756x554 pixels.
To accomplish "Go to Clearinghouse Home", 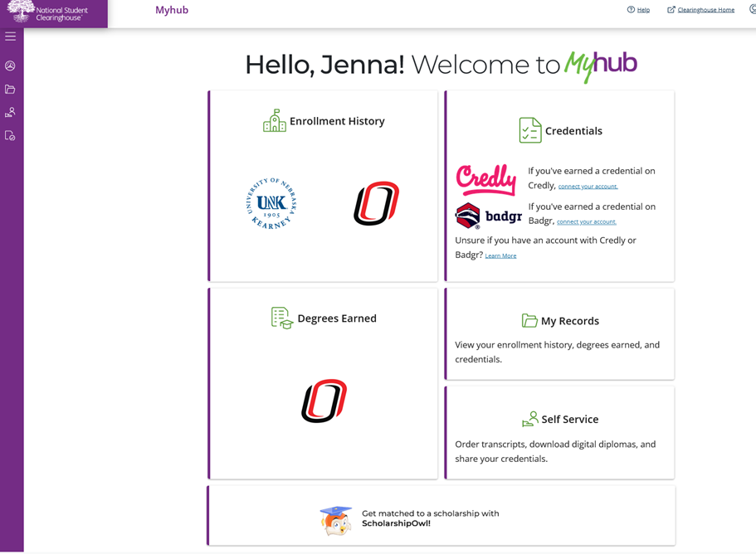I will tap(700, 10).
